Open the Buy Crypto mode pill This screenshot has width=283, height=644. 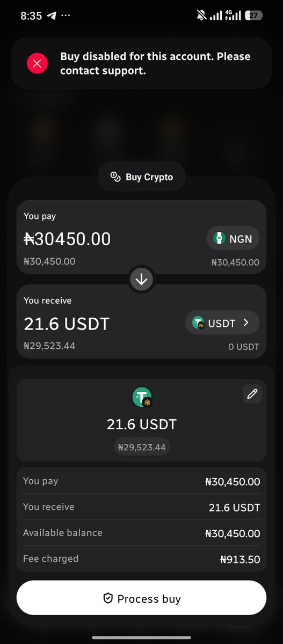coord(142,177)
